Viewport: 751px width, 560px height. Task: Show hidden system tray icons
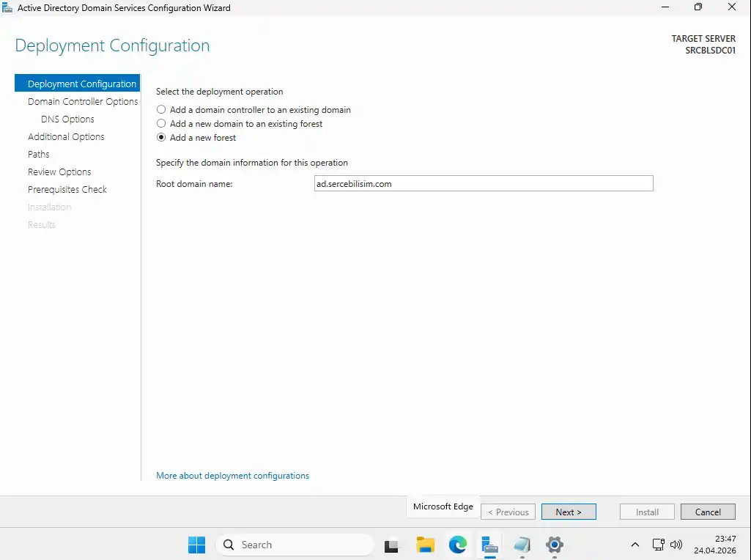click(x=635, y=545)
